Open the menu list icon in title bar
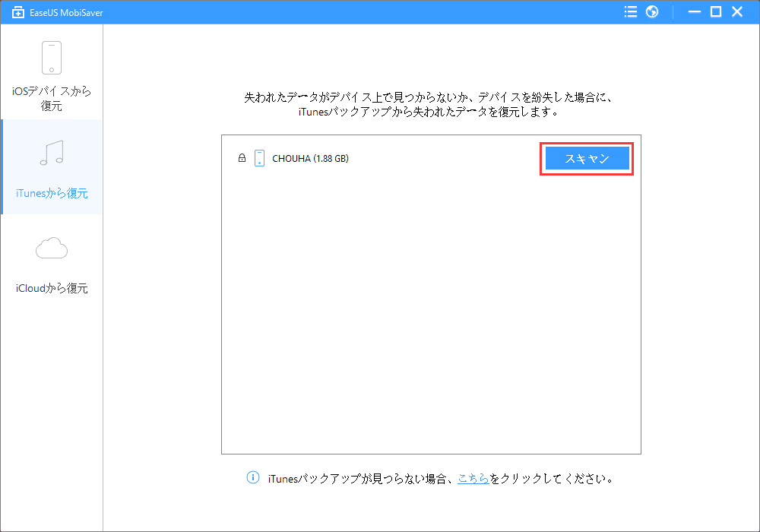This screenshot has height=532, width=760. [630, 11]
